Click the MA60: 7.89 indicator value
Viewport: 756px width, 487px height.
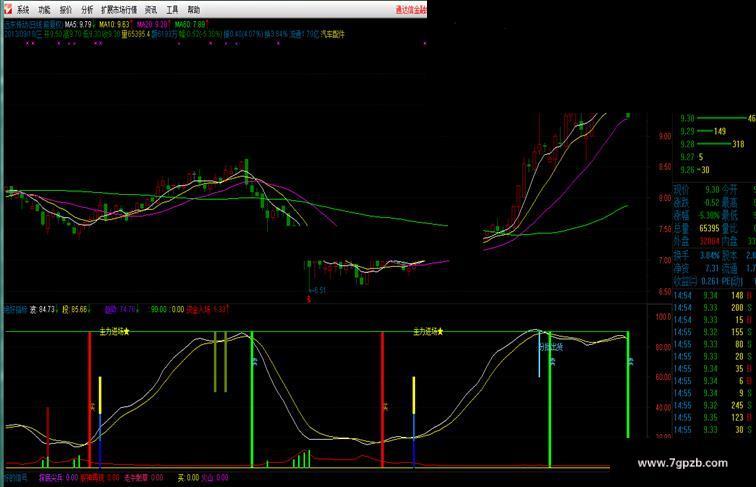[x=191, y=24]
